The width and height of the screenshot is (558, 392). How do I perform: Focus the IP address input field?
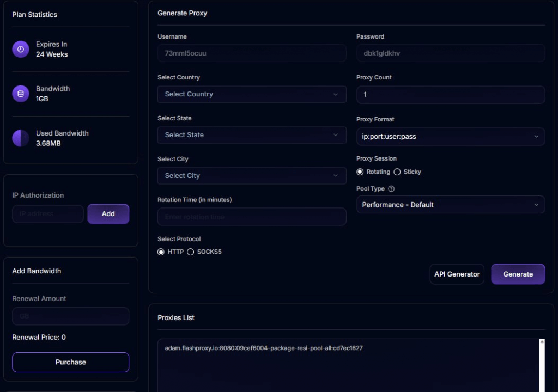coord(48,214)
